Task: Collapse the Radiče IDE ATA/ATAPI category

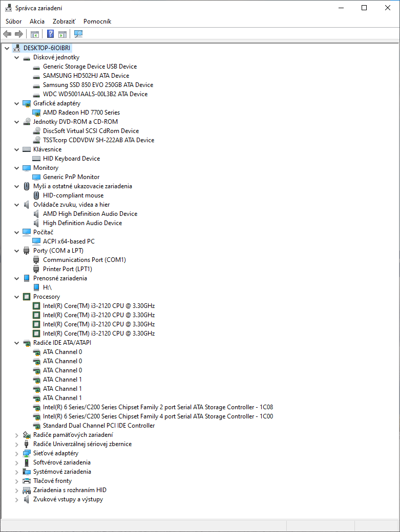Action: click(16, 343)
